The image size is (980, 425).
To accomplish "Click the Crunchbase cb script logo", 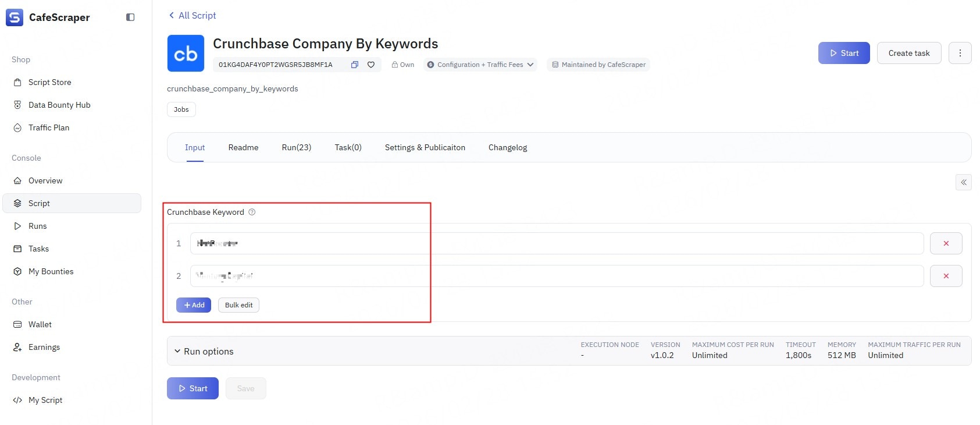I will 186,54.
